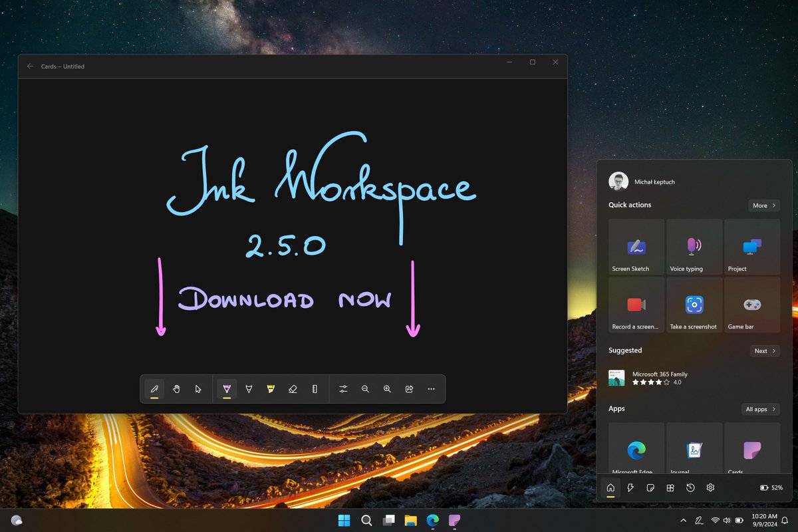Zoom out of the canvas
798x532 pixels.
365,389
